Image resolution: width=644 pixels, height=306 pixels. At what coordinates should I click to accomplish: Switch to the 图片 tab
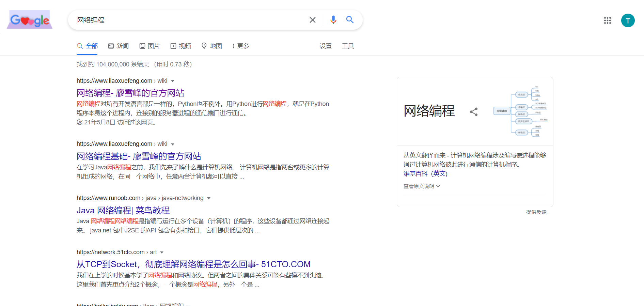click(x=150, y=46)
